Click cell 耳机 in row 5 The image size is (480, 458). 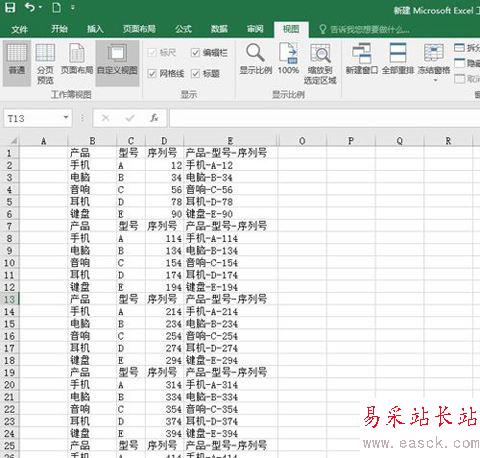(x=92, y=202)
